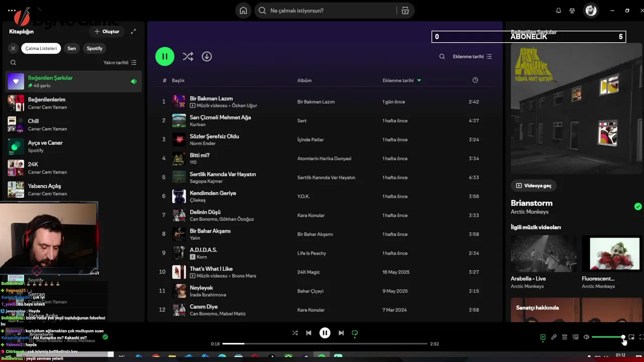Open Arctic Monkeys artist link under Brianstorm
The image size is (644, 362).
(529, 212)
